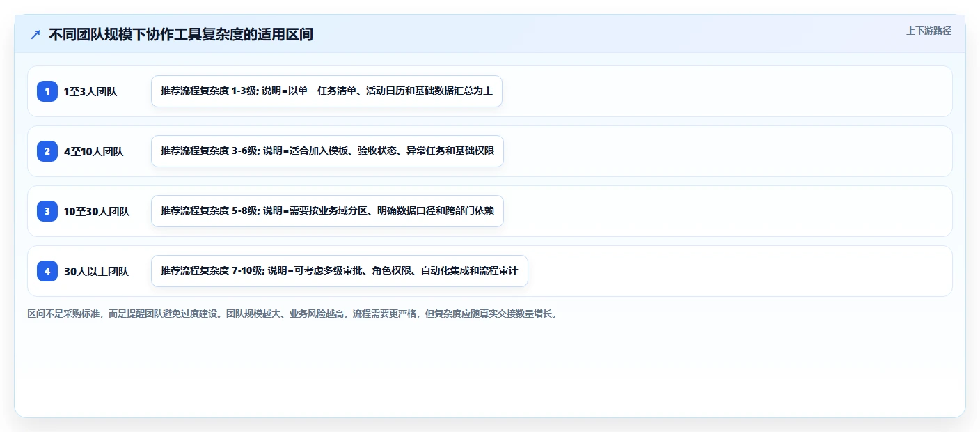Click the 30人以上团队 label
Viewport: 980px width, 432px height.
click(96, 271)
